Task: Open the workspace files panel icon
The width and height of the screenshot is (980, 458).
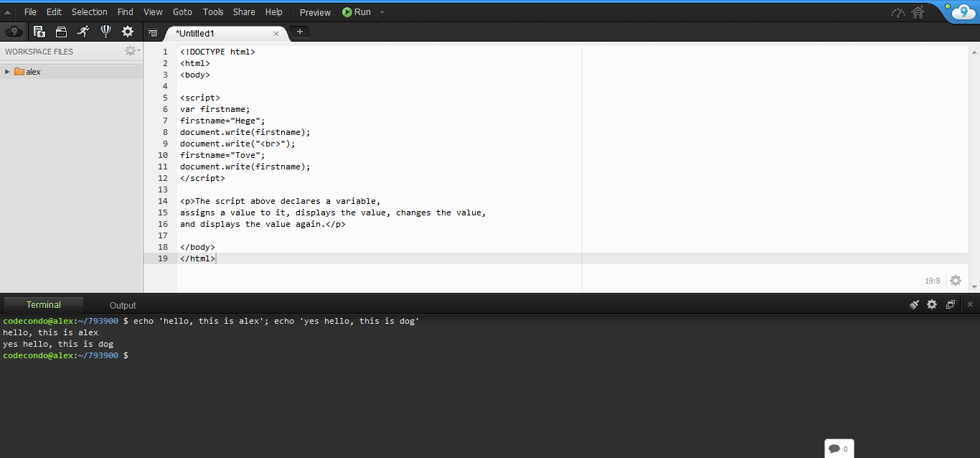Action: (39, 32)
